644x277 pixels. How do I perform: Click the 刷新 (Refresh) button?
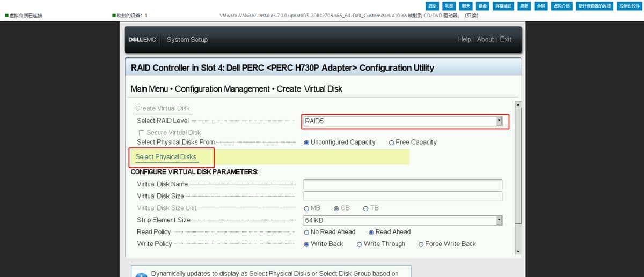click(x=525, y=6)
